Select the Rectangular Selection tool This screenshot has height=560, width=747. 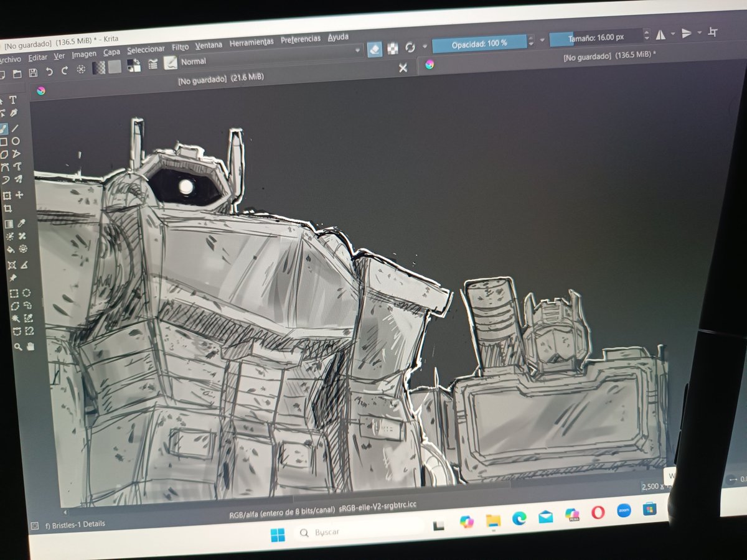(13, 294)
